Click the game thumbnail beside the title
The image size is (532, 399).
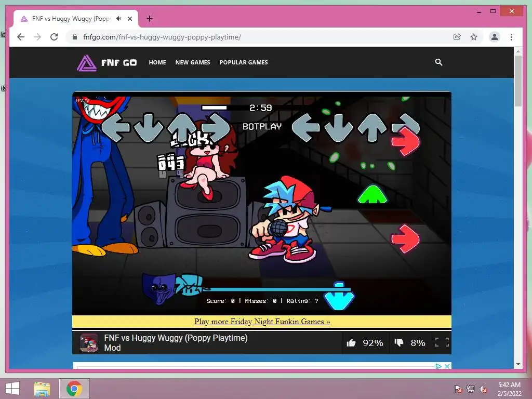pyautogui.click(x=89, y=343)
